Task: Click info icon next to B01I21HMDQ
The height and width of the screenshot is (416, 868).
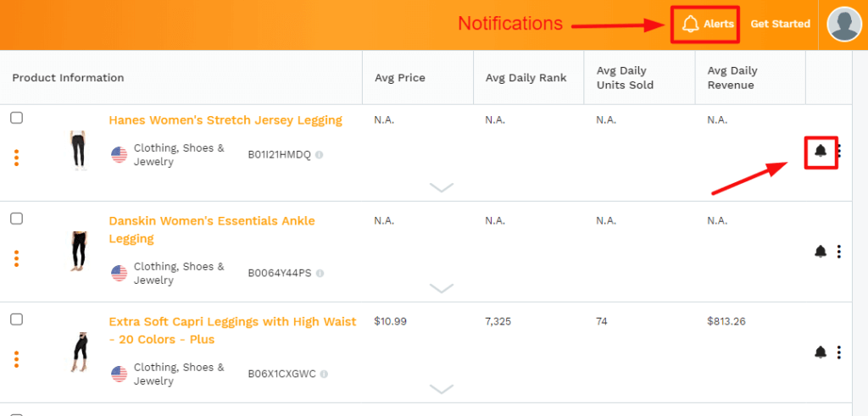Action: pyautogui.click(x=320, y=155)
